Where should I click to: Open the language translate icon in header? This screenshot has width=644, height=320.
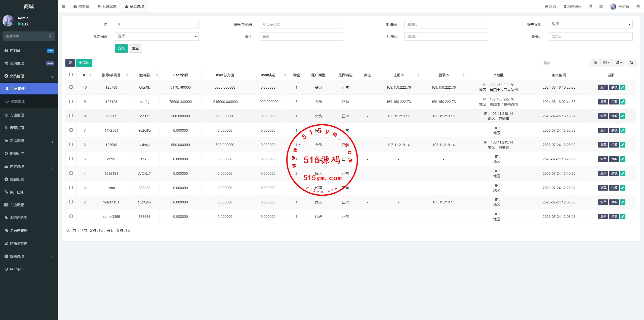tap(590, 6)
